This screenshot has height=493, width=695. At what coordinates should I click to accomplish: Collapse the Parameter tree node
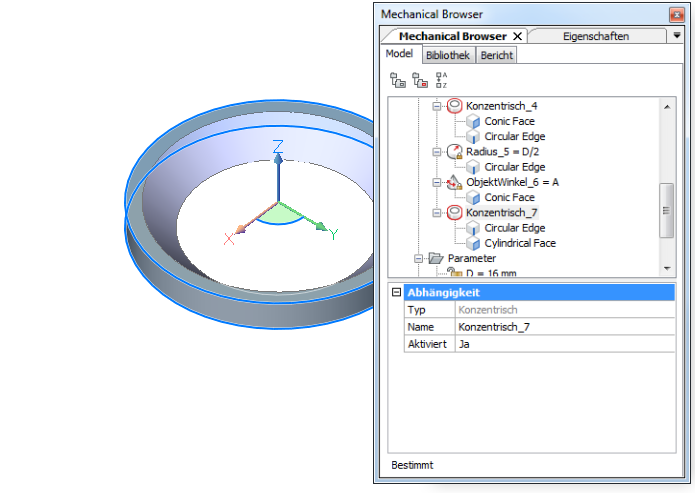pyautogui.click(x=418, y=258)
